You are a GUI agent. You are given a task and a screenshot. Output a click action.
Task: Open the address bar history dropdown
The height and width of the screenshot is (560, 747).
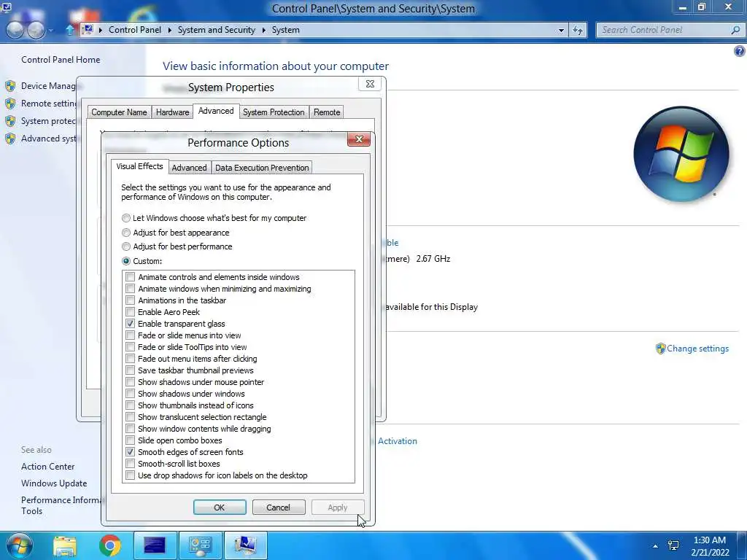pos(561,30)
